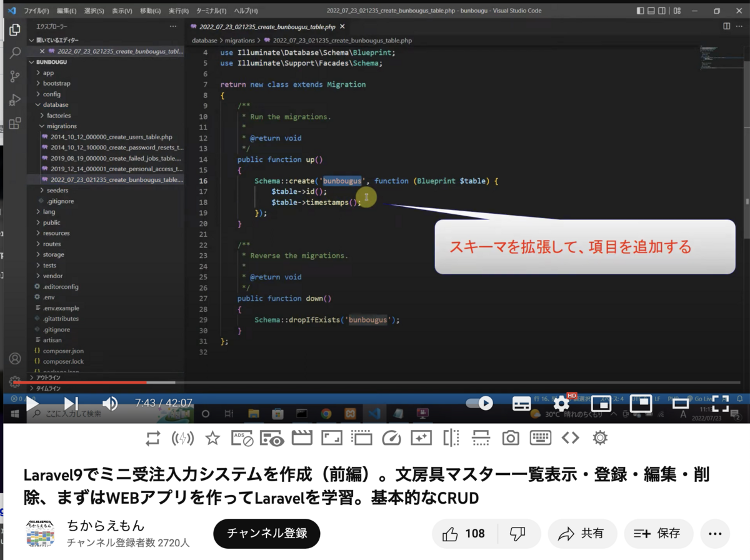Click the eye-card visibility icon below player

[272, 439]
